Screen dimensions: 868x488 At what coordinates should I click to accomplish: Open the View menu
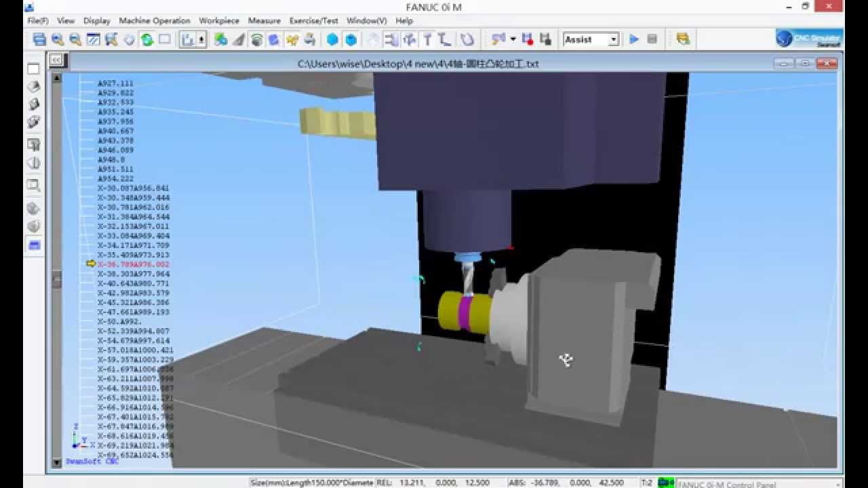coord(66,21)
